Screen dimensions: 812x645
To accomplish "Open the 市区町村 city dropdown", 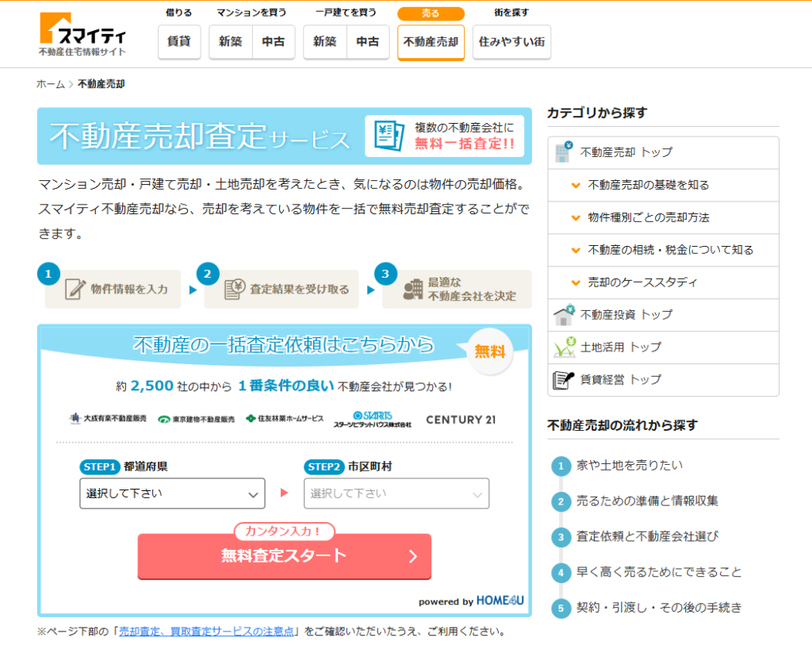I will point(396,493).
